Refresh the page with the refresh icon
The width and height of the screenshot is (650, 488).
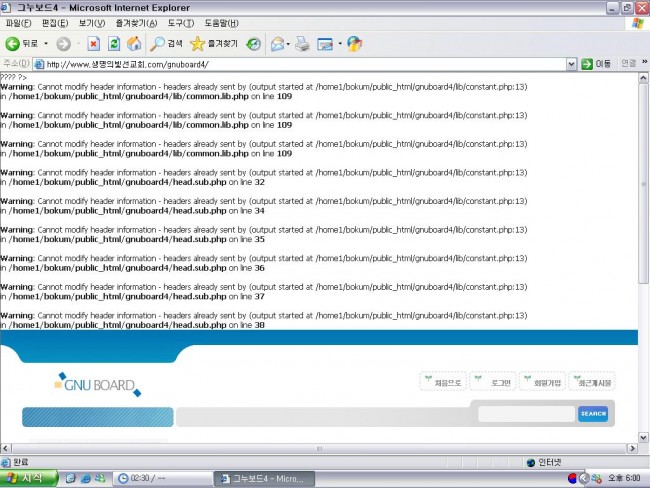[x=113, y=44]
